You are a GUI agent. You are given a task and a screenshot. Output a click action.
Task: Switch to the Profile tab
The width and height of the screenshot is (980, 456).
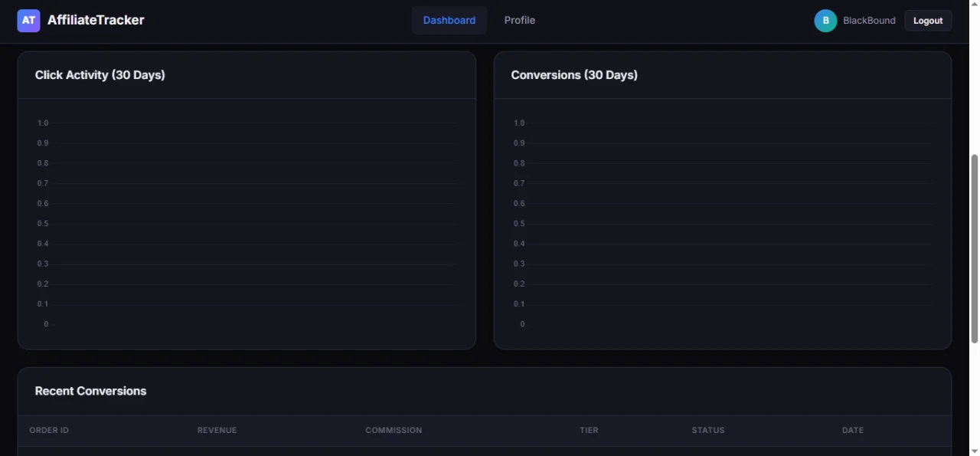tap(520, 21)
